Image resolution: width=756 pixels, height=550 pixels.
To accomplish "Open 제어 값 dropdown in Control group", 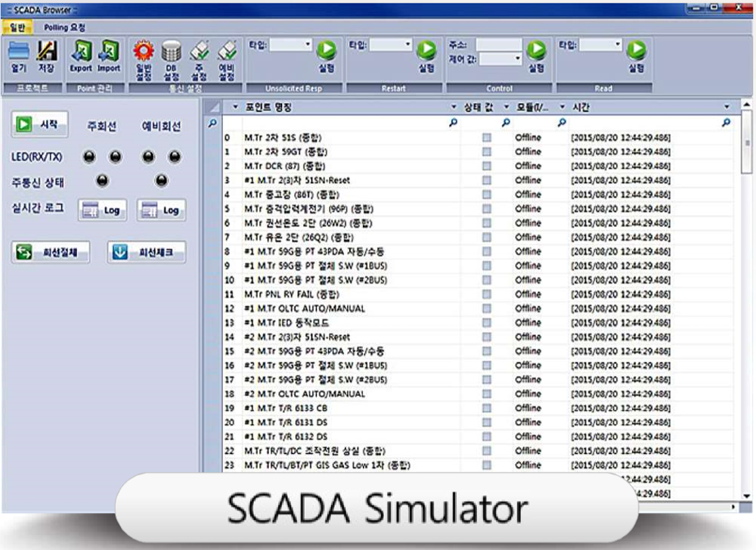I will pos(517,59).
